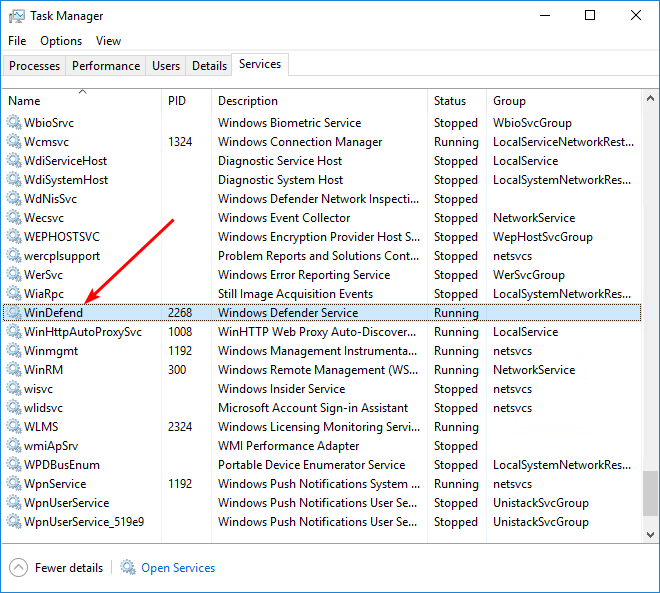Image resolution: width=660 pixels, height=593 pixels.
Task: Select the WLMS service name
Action: click(x=41, y=427)
